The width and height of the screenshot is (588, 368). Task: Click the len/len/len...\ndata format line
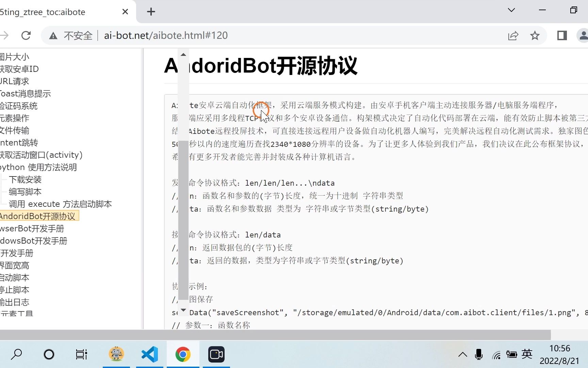click(x=254, y=183)
